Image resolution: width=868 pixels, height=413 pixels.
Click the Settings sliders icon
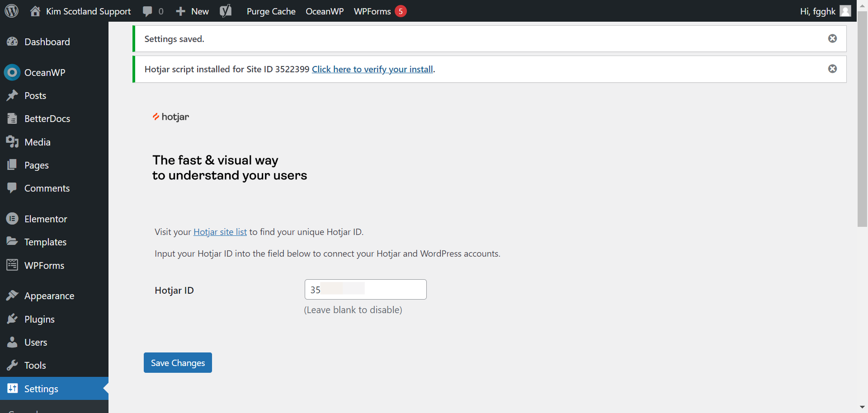12,389
